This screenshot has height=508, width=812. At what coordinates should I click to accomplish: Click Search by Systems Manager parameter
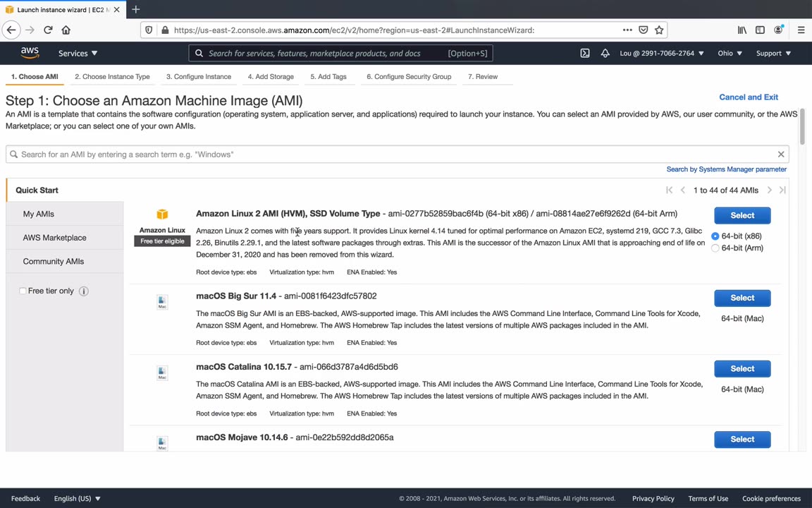tap(726, 169)
